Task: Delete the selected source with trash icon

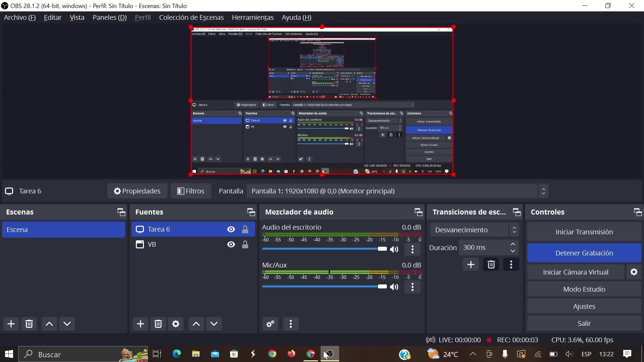Action: click(158, 324)
